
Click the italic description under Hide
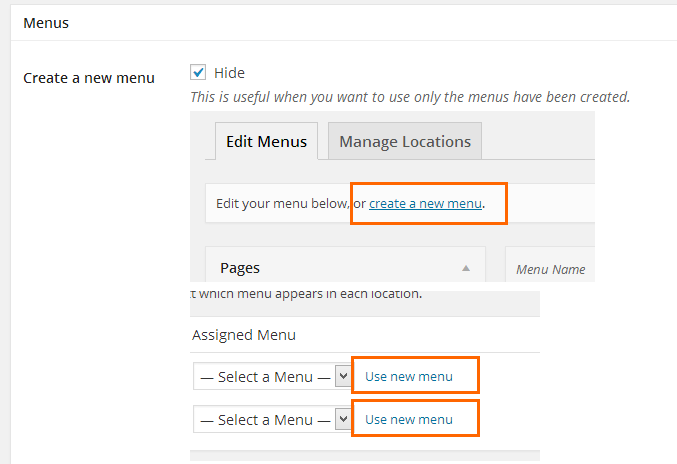[x=410, y=97]
